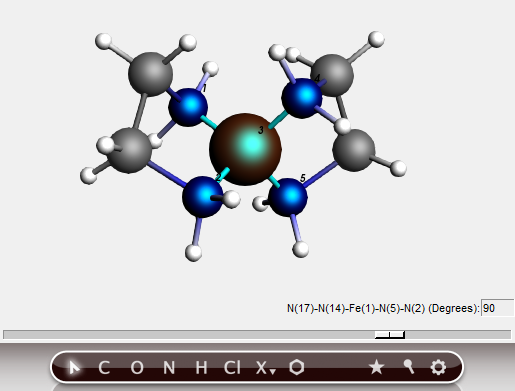Select nitrogen atom labeled 2

(x=202, y=197)
